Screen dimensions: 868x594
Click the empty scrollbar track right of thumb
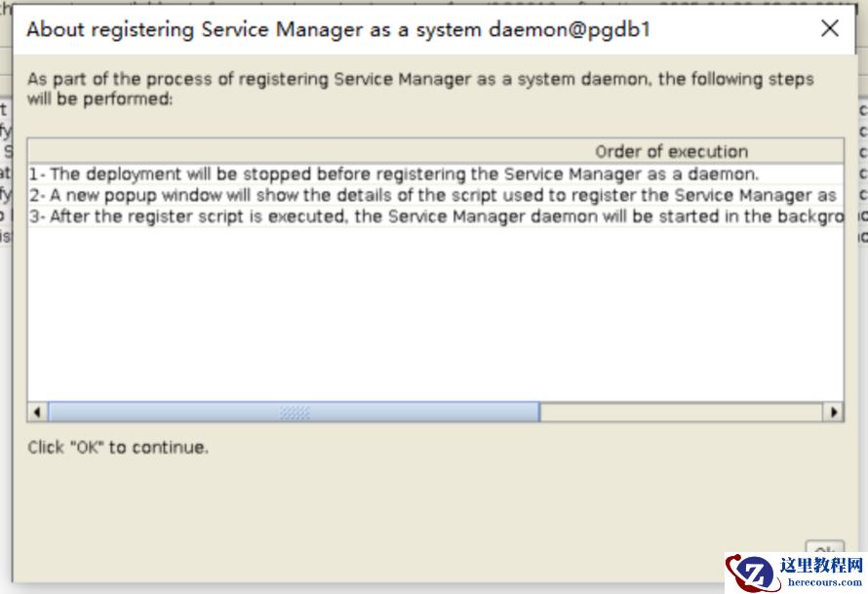pyautogui.click(x=681, y=412)
